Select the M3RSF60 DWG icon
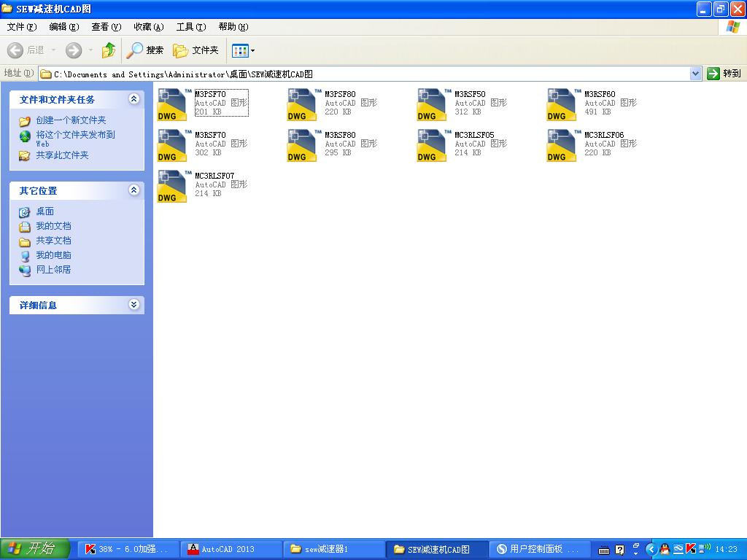Viewport: 747px width, 560px height. pos(560,104)
